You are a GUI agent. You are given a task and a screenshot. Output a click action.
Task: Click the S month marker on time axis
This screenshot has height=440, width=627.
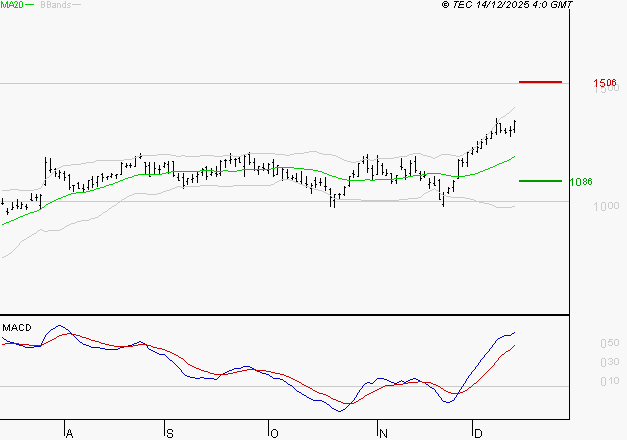pyautogui.click(x=170, y=433)
